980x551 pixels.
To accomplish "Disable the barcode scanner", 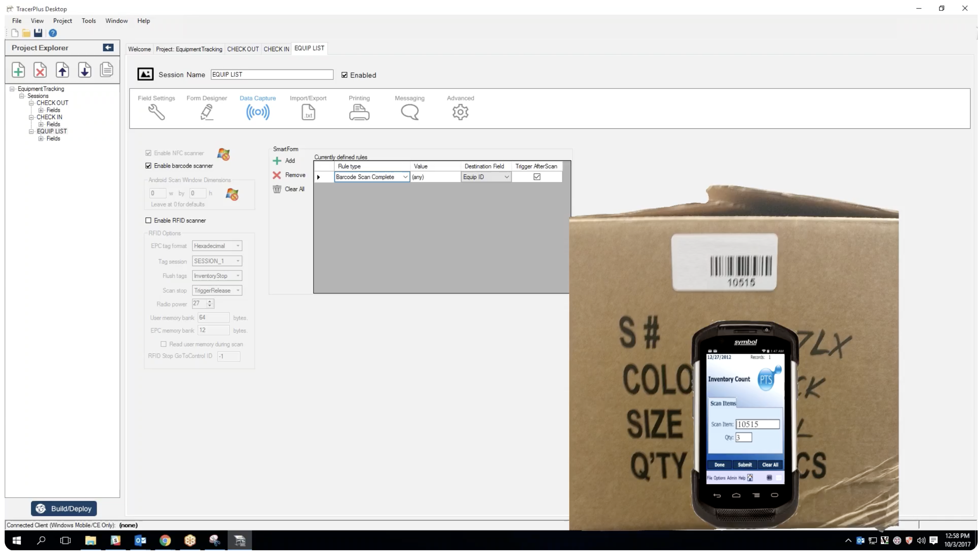I will 149,166.
